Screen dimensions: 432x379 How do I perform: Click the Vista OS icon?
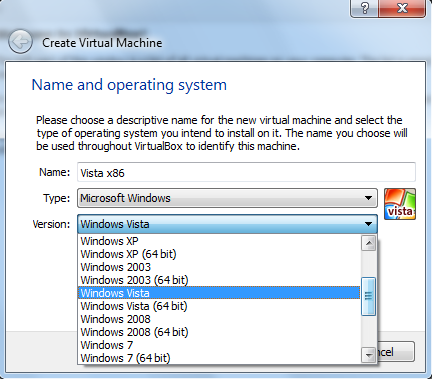coord(400,204)
